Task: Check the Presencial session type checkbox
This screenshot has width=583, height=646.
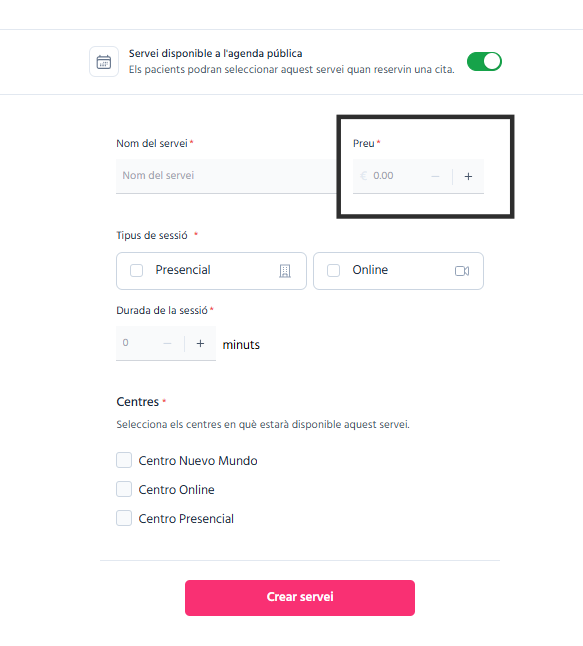Action: (x=136, y=271)
